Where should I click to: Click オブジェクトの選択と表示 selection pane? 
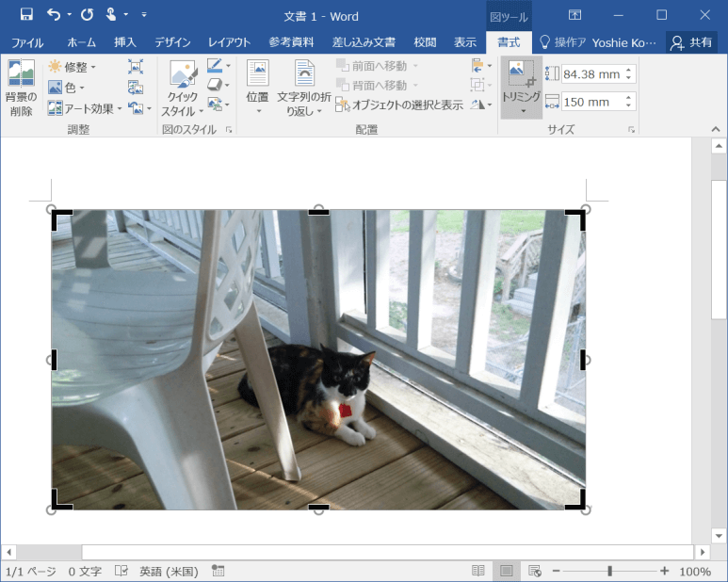399,105
